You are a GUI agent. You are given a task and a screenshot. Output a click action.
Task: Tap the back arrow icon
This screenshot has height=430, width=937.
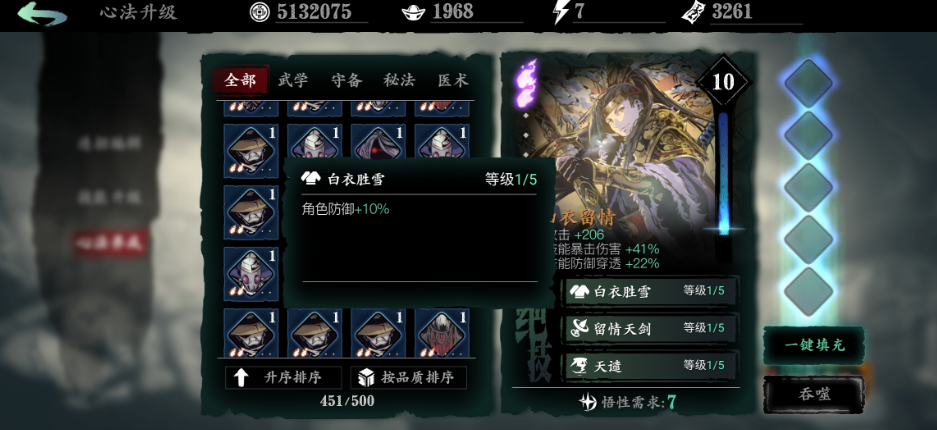pos(42,14)
